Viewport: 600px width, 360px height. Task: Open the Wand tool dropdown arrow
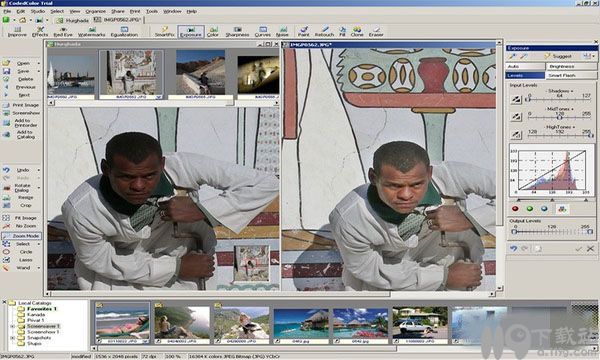pos(39,268)
